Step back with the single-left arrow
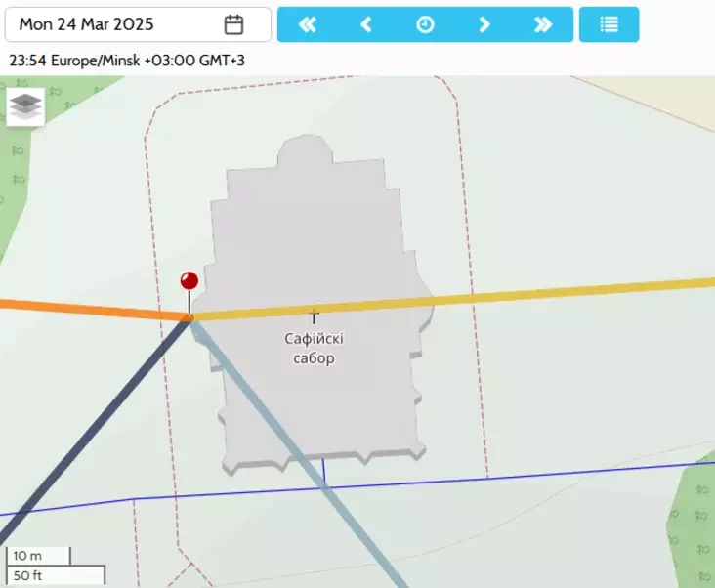This screenshot has height=588, width=715. [x=366, y=24]
